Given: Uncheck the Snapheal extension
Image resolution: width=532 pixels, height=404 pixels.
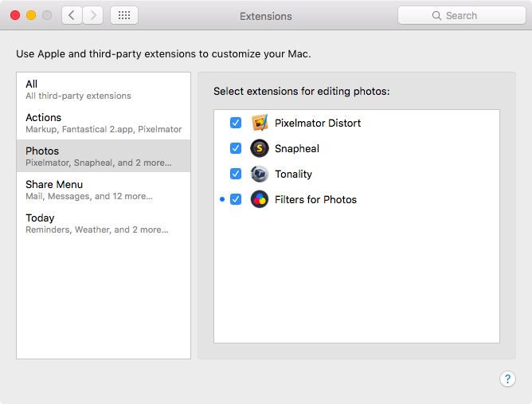Looking at the screenshot, I should [236, 148].
